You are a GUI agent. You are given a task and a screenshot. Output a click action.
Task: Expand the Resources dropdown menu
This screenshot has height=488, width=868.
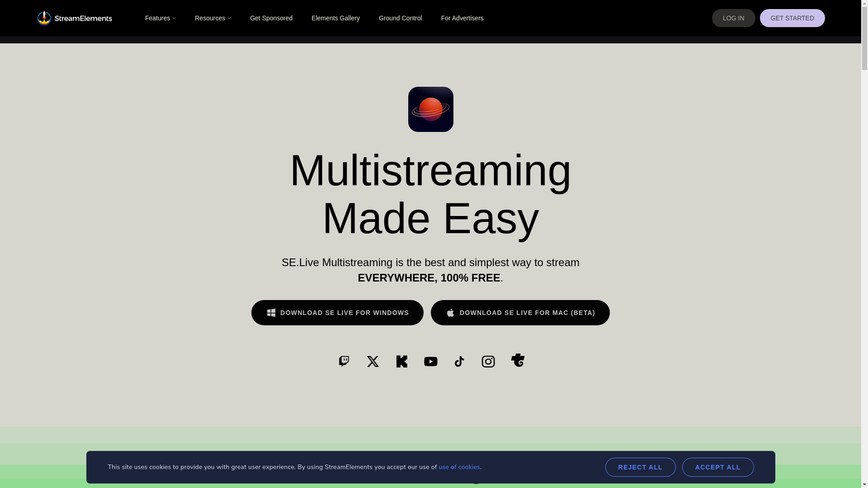pos(212,18)
